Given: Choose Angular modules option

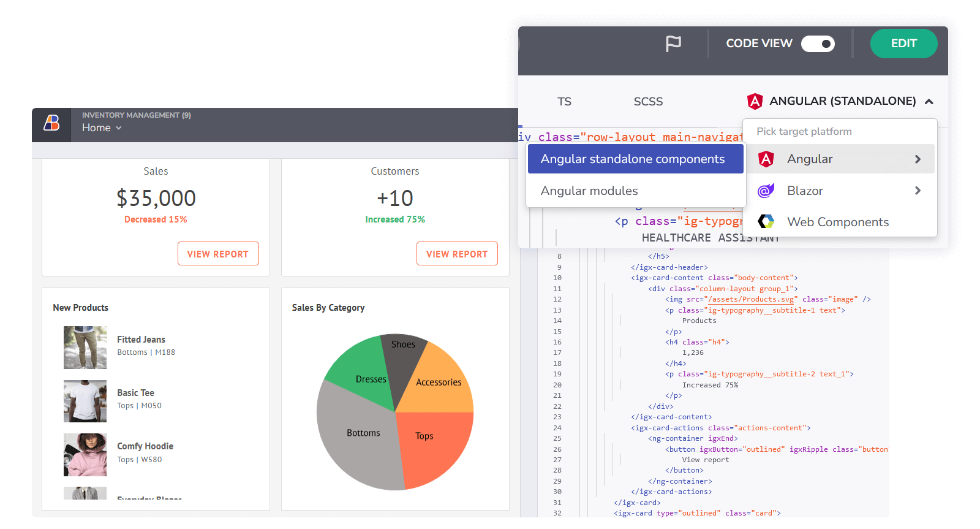Looking at the screenshot, I should tap(635, 191).
